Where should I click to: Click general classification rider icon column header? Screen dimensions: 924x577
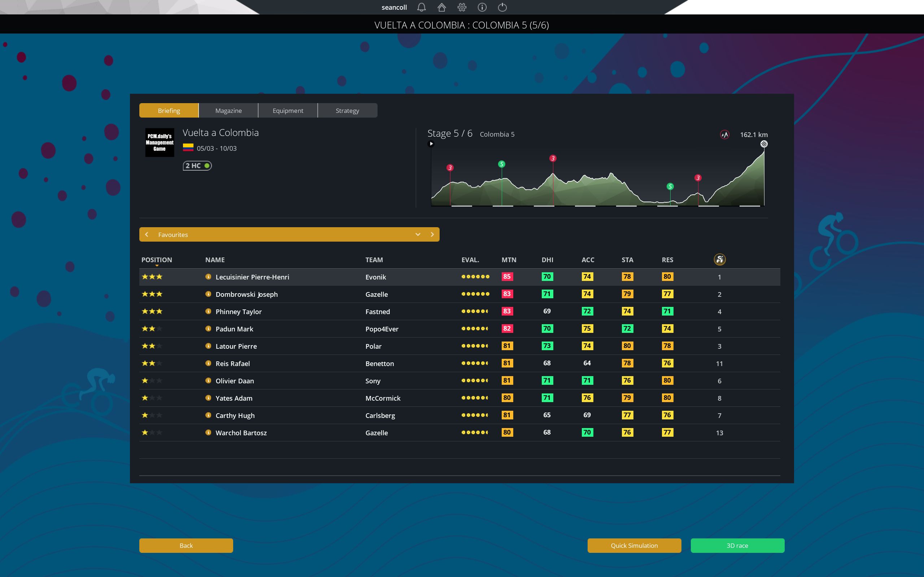[x=719, y=260]
